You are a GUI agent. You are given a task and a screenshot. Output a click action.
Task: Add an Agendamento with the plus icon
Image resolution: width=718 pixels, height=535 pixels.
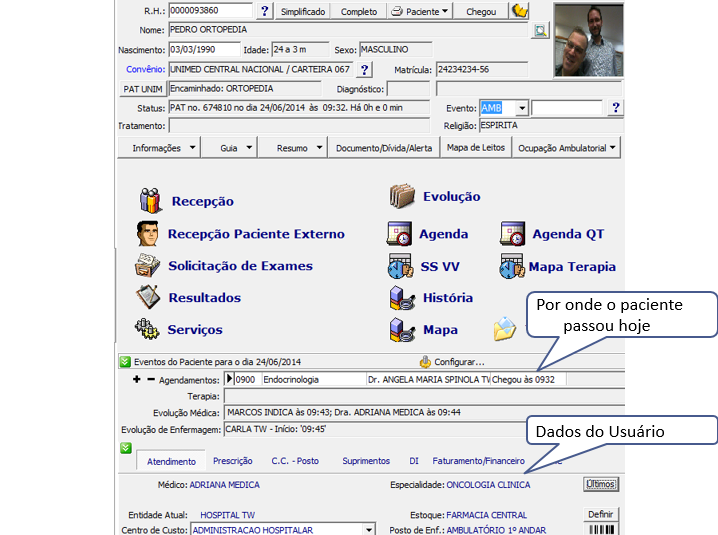click(136, 379)
